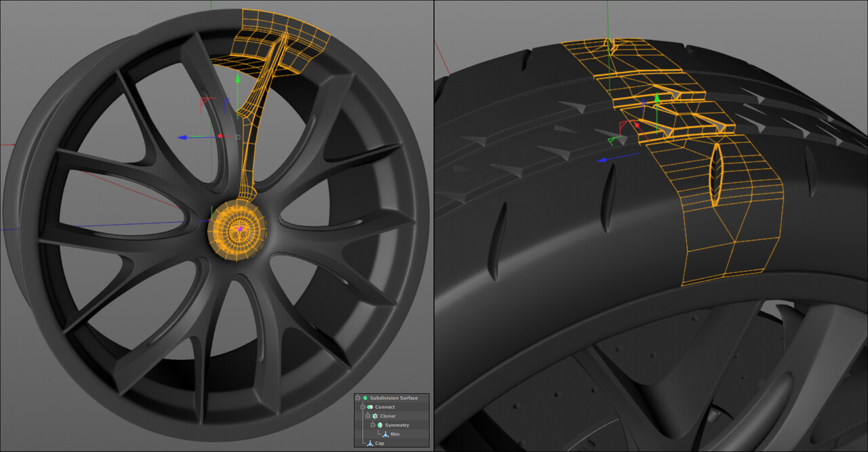Select the text 'Cloner' in the hierarchy
Viewport: 868px width, 452px height.
[x=388, y=416]
